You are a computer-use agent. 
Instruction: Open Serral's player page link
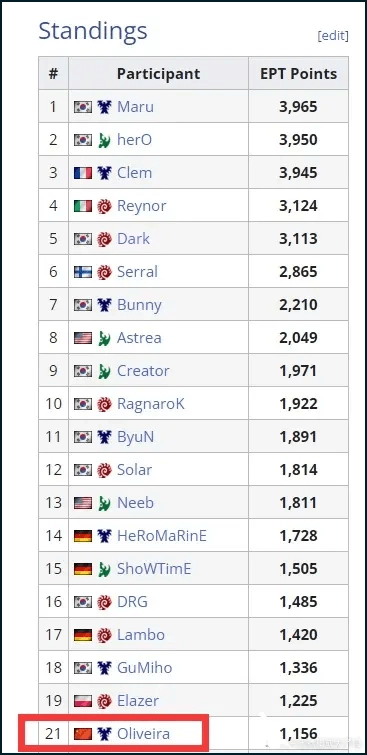click(137, 272)
